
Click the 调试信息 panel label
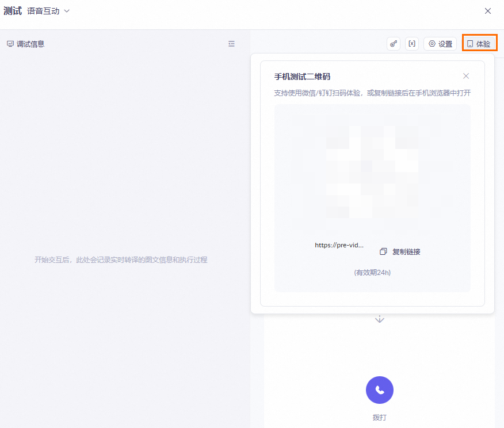click(30, 44)
